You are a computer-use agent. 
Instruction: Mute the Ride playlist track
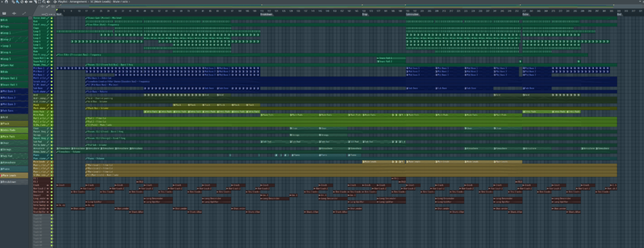click(x=52, y=52)
